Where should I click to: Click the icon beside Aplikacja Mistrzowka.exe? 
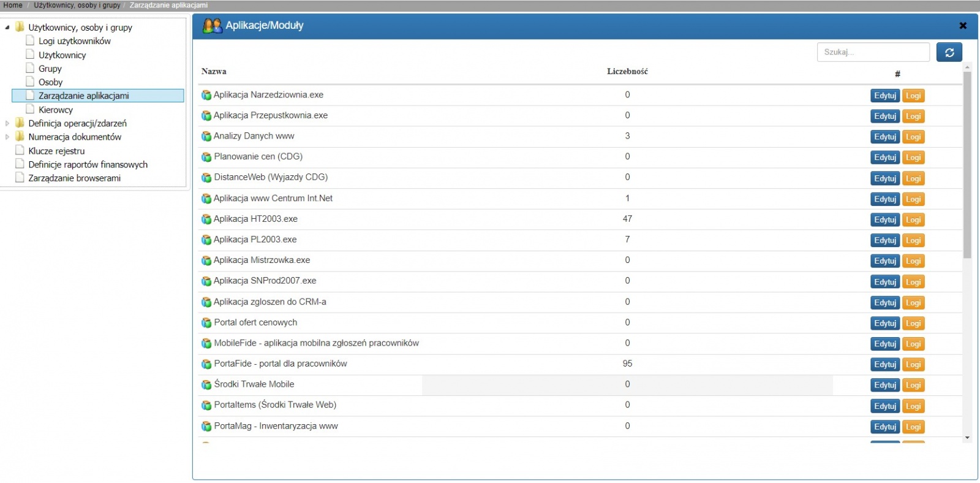pyautogui.click(x=206, y=261)
